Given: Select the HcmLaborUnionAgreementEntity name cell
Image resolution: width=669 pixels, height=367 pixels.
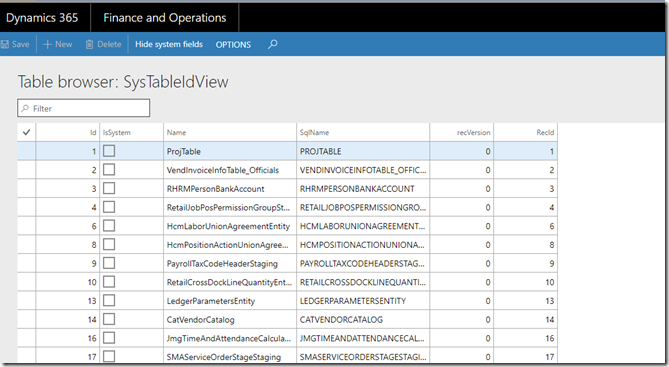Looking at the screenshot, I should (230, 226).
